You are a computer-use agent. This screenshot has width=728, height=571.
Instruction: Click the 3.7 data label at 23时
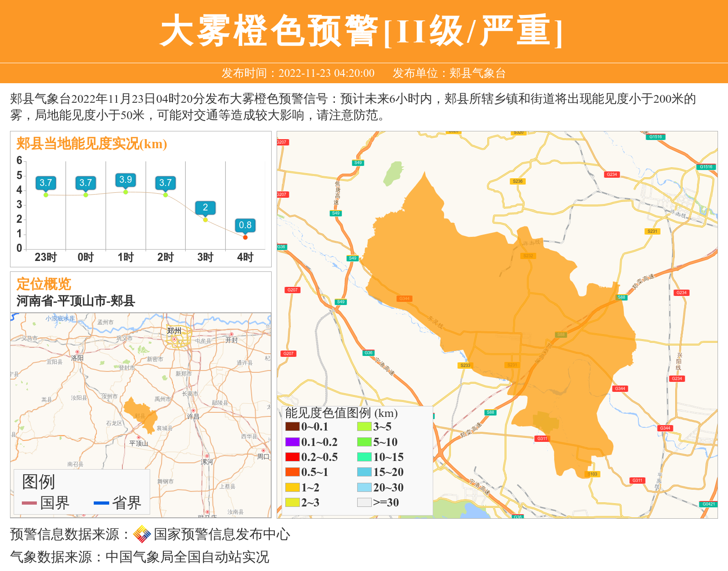click(45, 183)
